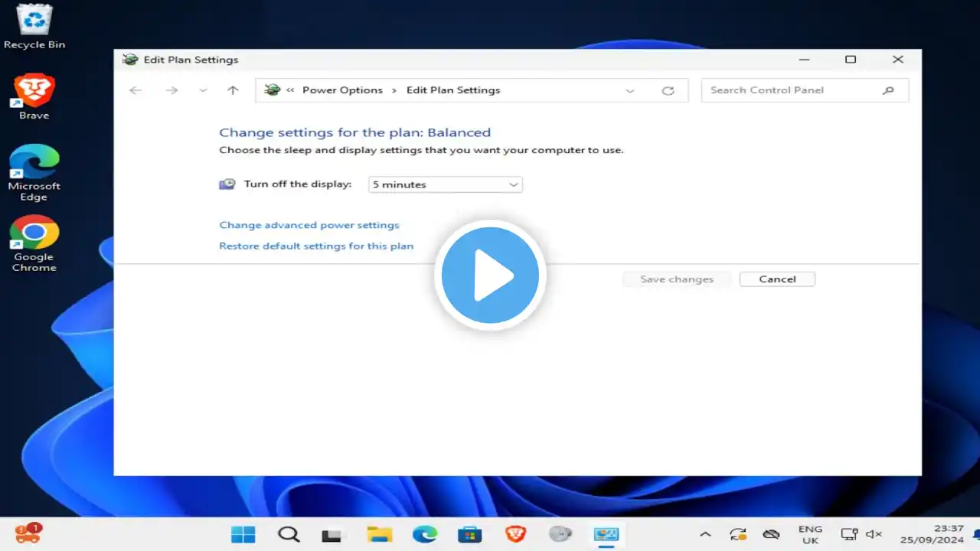
Task: Show hidden icons in the system tray
Action: [705, 534]
